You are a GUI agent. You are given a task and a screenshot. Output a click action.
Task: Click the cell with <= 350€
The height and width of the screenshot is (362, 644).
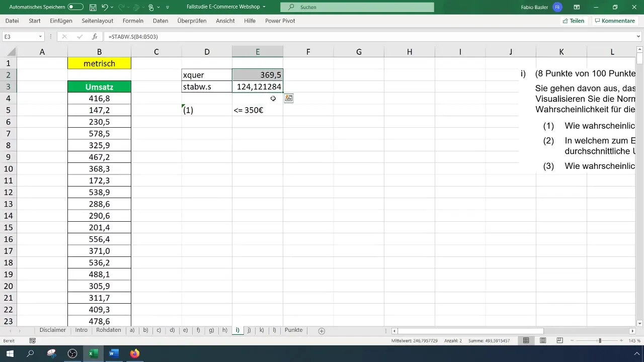click(258, 110)
